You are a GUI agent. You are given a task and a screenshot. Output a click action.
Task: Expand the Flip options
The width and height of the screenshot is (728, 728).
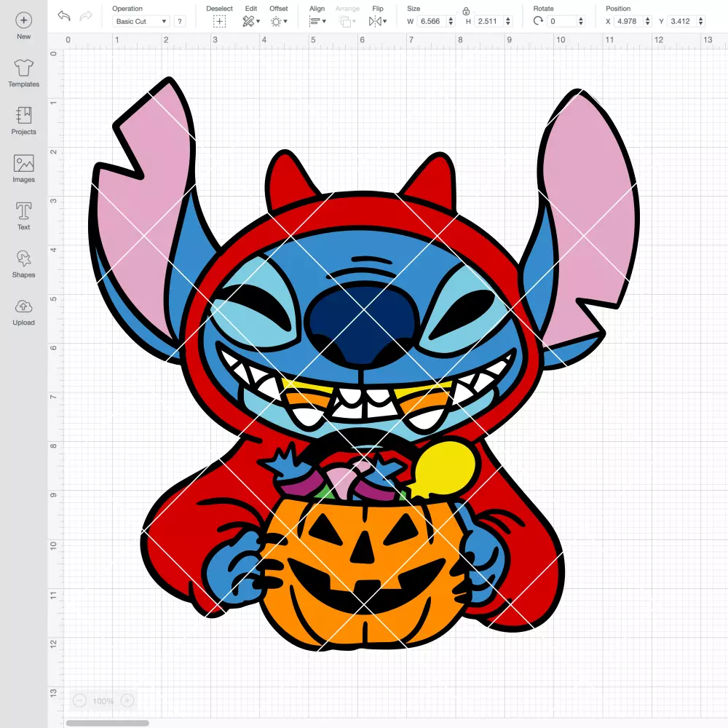(377, 21)
